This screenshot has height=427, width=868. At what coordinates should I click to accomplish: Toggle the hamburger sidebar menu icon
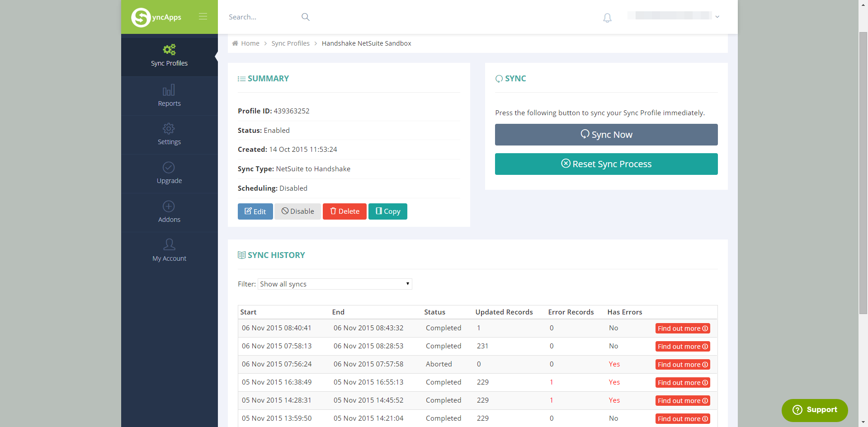click(x=203, y=17)
